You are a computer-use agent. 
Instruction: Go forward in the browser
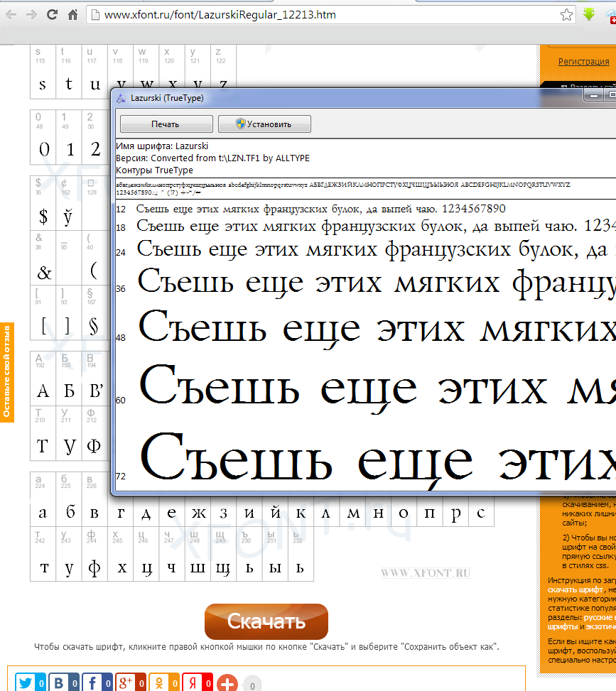31,14
